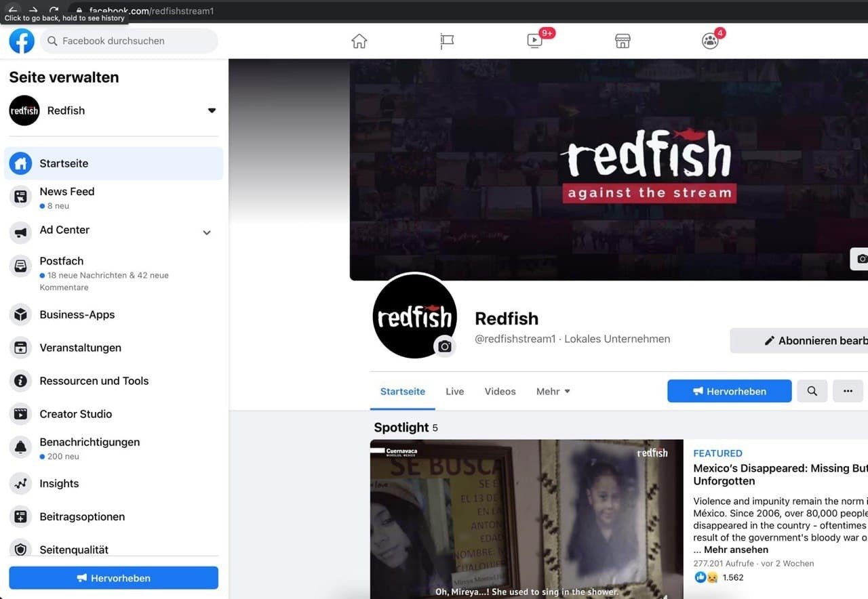Viewport: 868px width, 599px height.
Task: Click the FEATURED label link
Action: [x=717, y=453]
